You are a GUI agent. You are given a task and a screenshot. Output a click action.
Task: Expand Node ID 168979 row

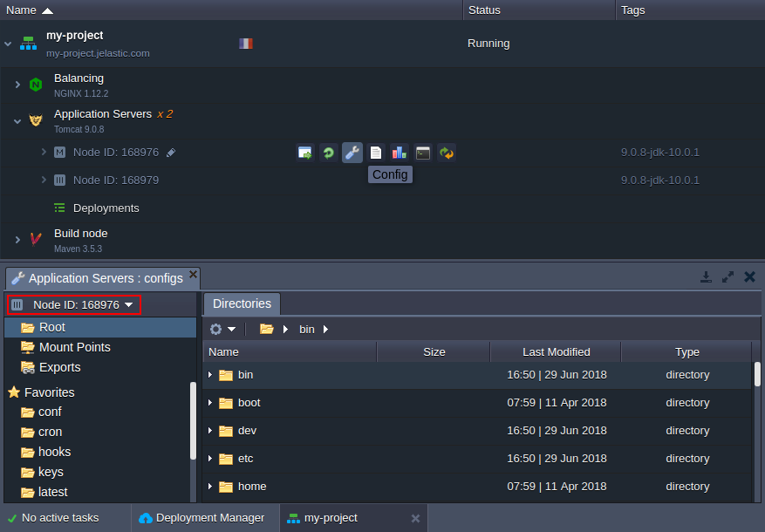tap(44, 180)
